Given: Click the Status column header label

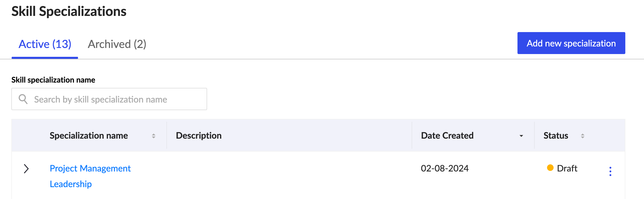Looking at the screenshot, I should pos(556,136).
